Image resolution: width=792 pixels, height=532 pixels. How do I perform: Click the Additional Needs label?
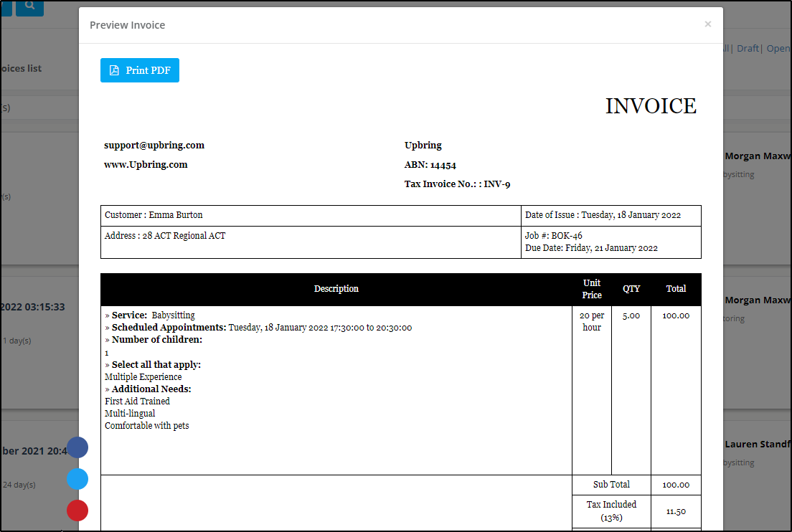(x=148, y=389)
